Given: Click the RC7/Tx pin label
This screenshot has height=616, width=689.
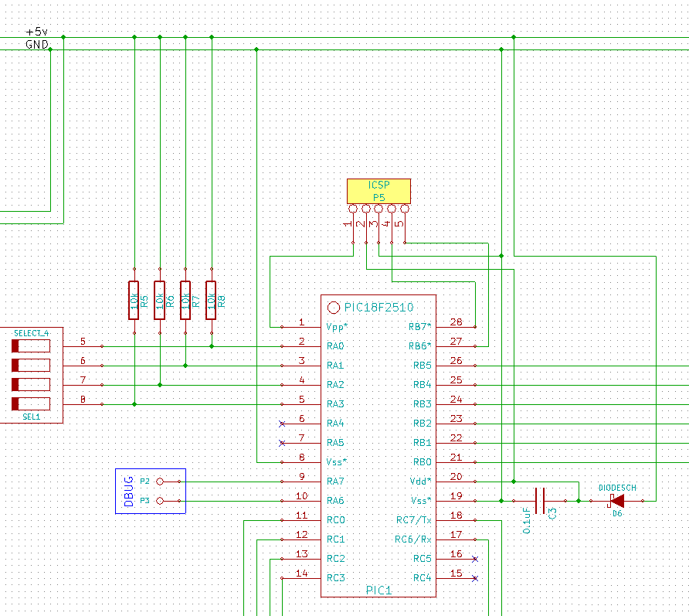Looking at the screenshot, I should tap(414, 520).
